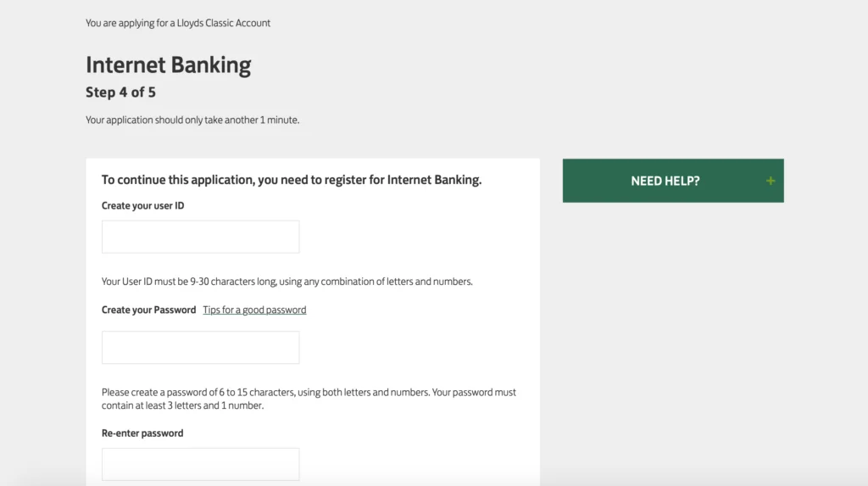The width and height of the screenshot is (868, 486).
Task: Select the Re-enter password input box
Action: pyautogui.click(x=200, y=464)
